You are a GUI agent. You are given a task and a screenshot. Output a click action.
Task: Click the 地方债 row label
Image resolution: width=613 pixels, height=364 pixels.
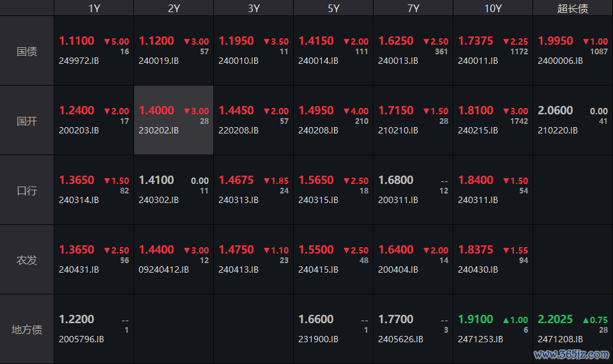tap(27, 330)
